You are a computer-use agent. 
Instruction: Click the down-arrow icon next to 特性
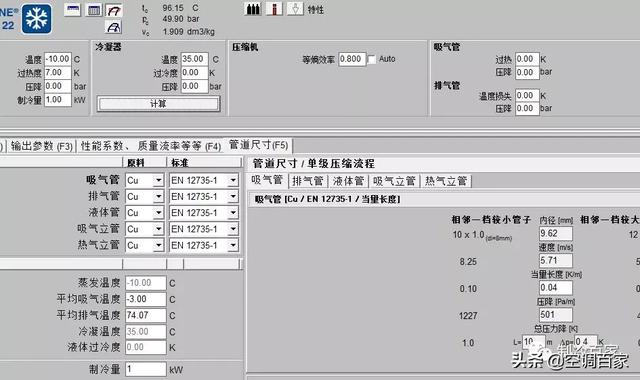295,9
